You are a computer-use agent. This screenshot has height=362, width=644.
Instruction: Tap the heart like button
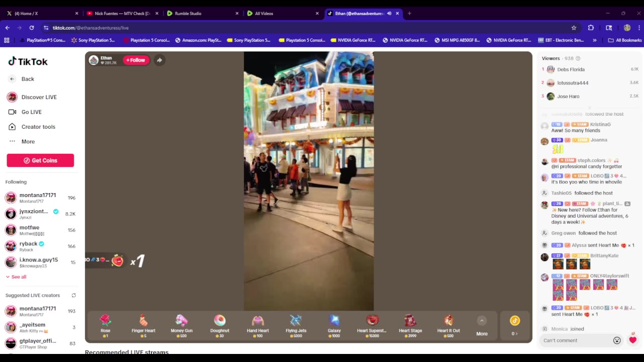[632, 339]
